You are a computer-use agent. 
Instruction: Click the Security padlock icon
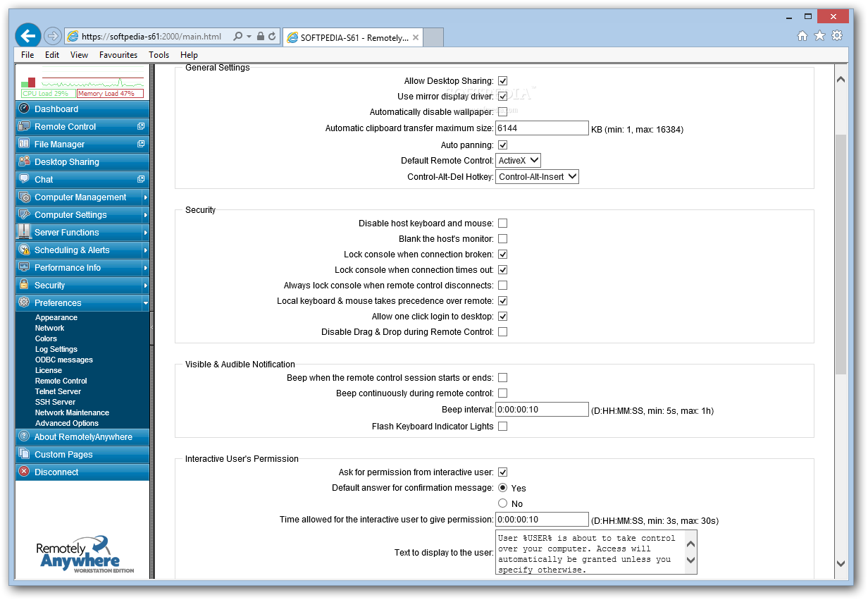tap(25, 285)
